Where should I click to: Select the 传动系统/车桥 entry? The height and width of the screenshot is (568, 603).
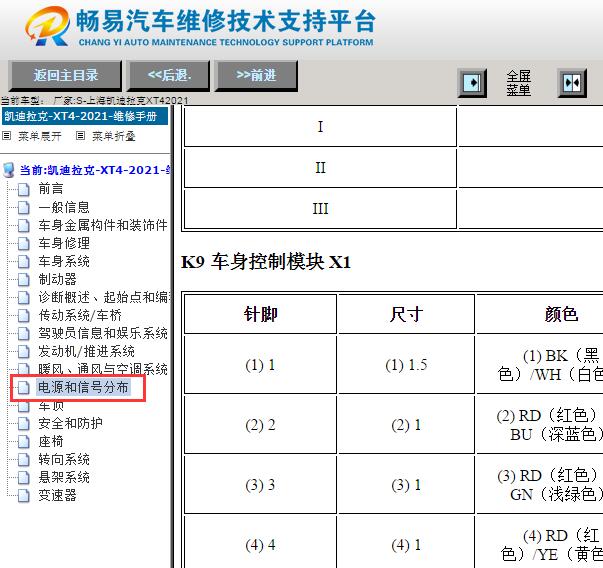[80, 315]
